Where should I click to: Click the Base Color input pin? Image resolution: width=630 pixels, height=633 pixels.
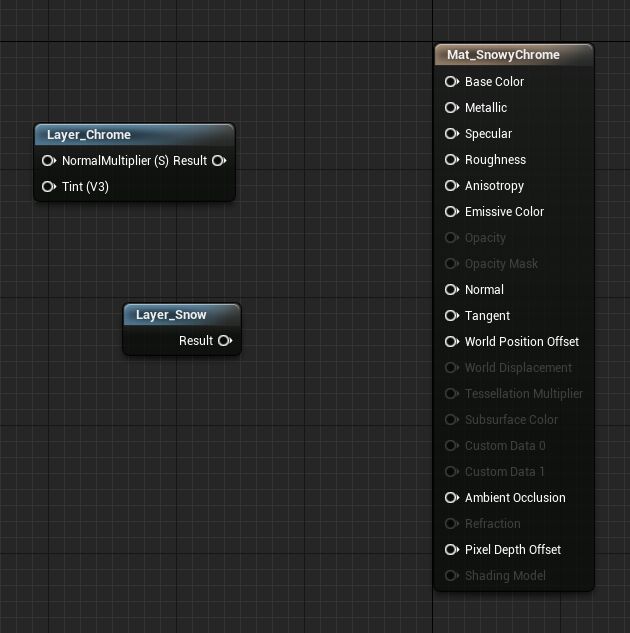pos(452,82)
